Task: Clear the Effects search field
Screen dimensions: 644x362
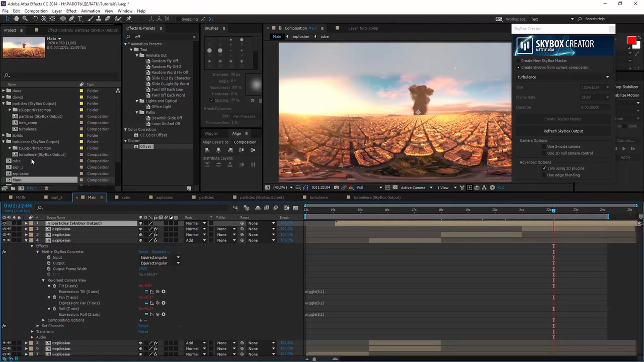Action: (x=194, y=37)
